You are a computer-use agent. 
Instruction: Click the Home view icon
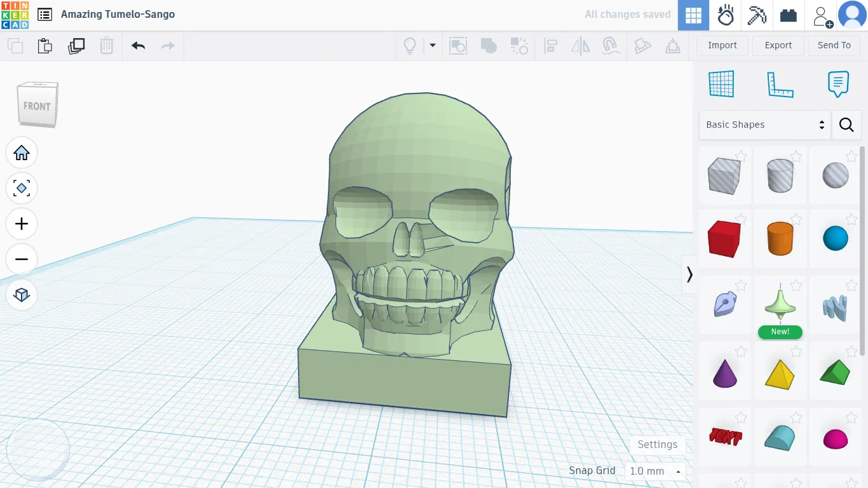(22, 153)
